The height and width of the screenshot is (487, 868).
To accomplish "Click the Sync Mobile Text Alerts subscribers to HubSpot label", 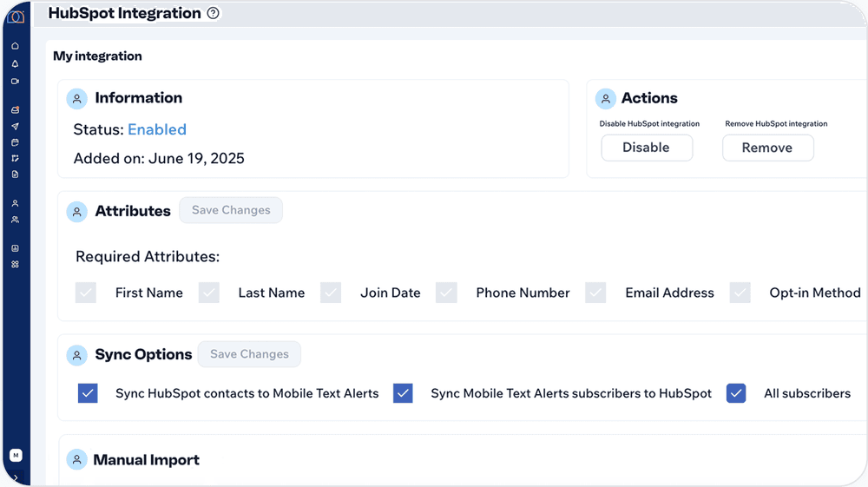I will [571, 393].
